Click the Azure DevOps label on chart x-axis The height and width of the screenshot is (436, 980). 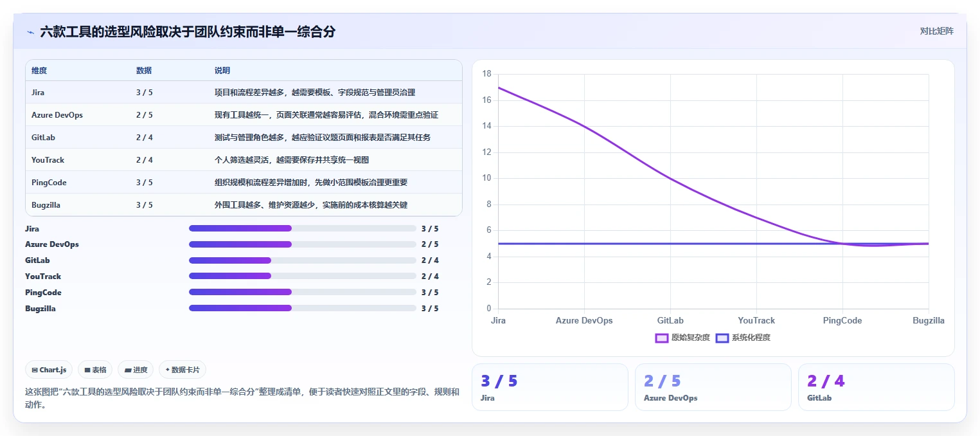pos(584,320)
